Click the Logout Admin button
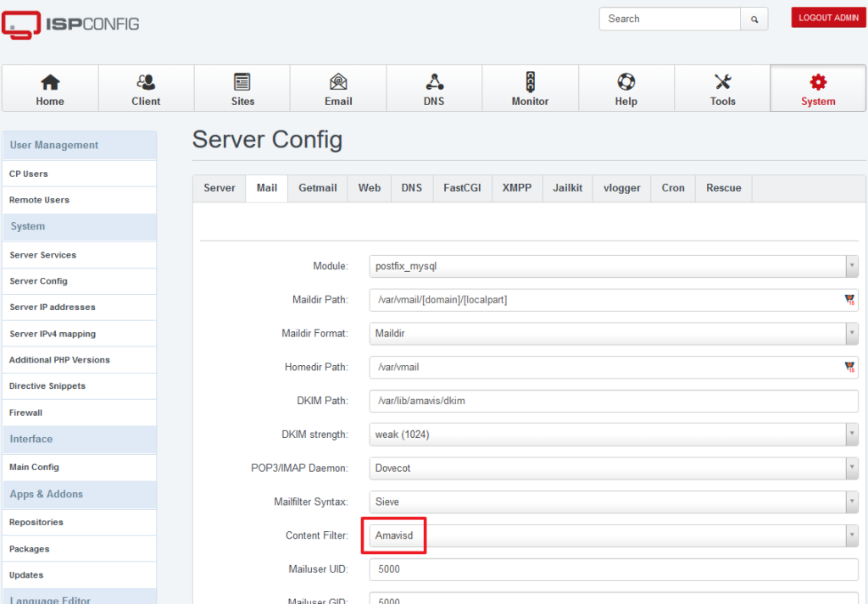 [x=828, y=18]
